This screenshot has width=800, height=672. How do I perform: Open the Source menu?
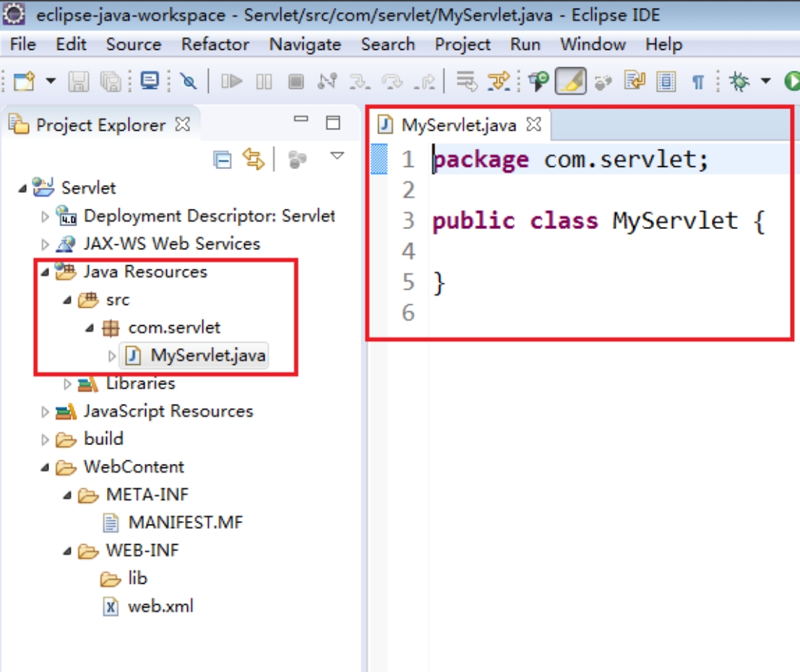(134, 44)
